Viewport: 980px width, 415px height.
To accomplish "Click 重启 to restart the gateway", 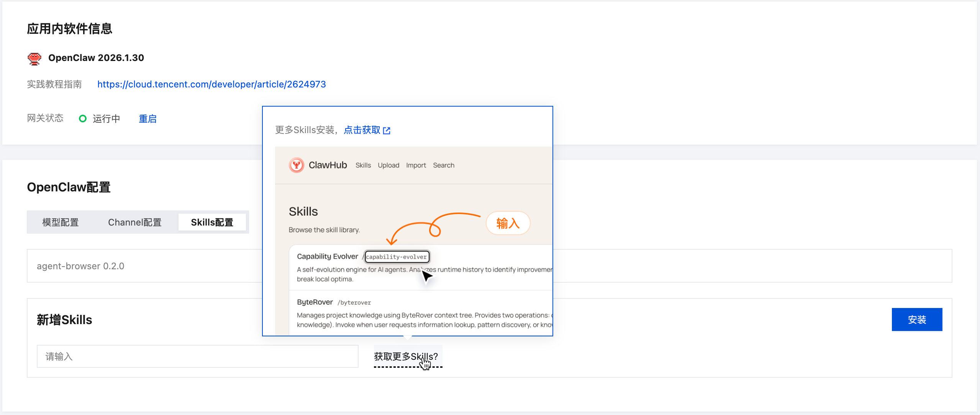I will pos(147,119).
